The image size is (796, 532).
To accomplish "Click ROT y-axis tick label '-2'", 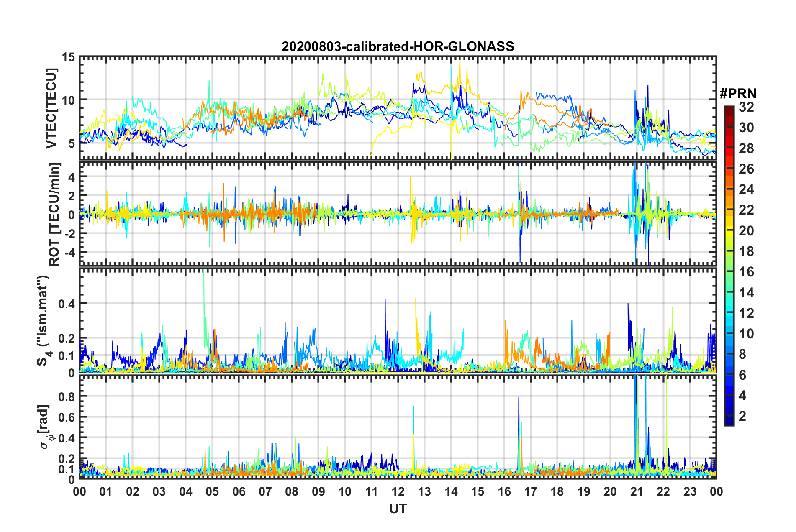I will tap(69, 234).
